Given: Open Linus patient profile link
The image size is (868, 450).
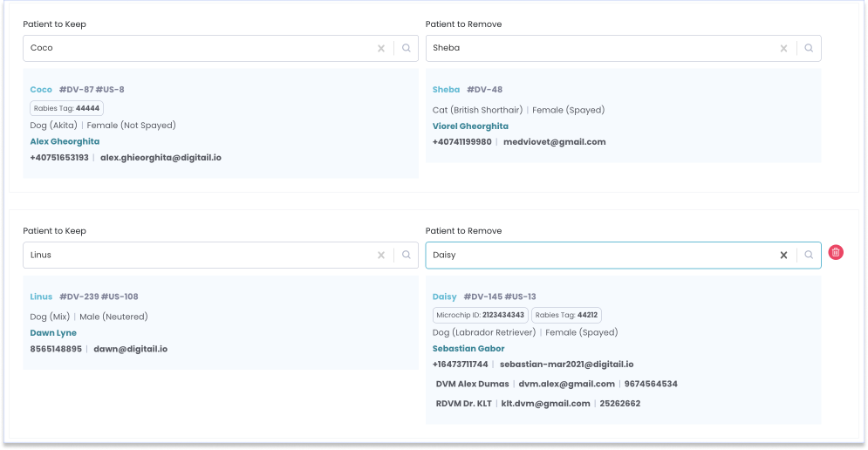Looking at the screenshot, I should coord(41,297).
